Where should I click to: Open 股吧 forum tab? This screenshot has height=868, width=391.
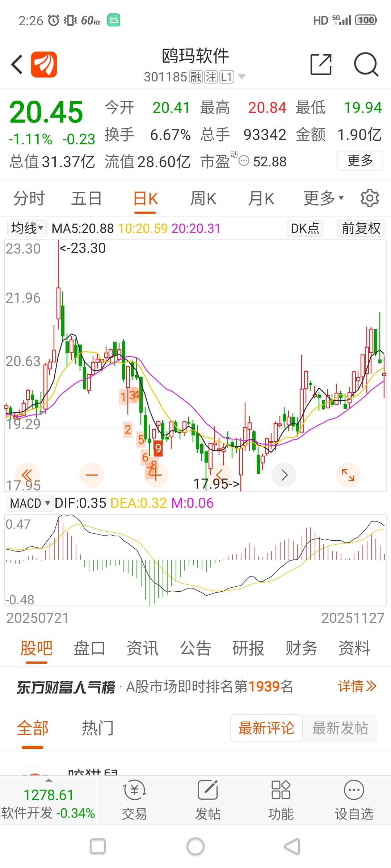[x=37, y=648]
